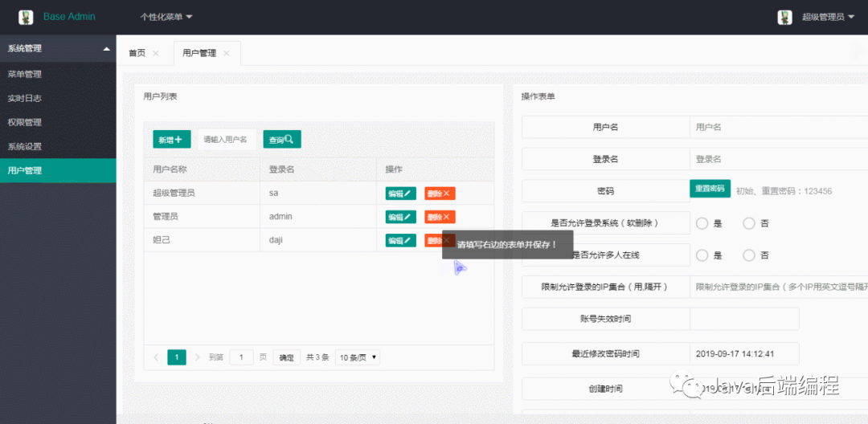Click the sa login name cell
This screenshot has height=424, width=868.
[x=318, y=193]
